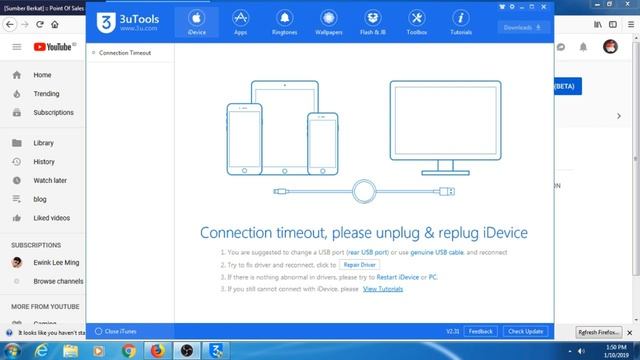Open the Toolbox section

(417, 22)
